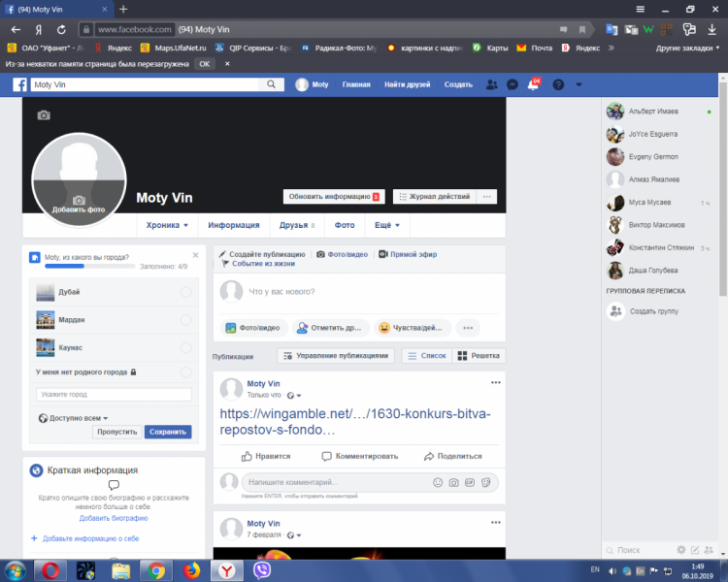Click Добавить фото on profile picture
The image size is (728, 582).
[x=79, y=205]
